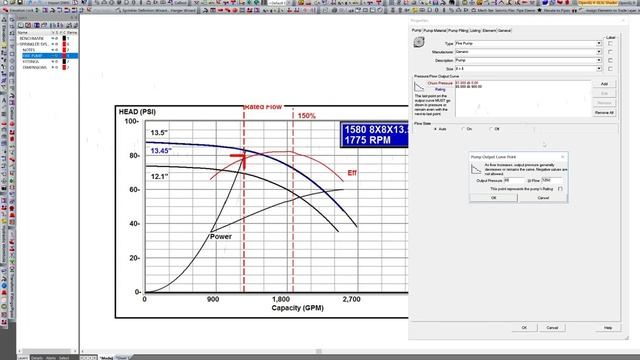
Task: Select highlighted FIRE PUMP layer row
Action: [50, 56]
